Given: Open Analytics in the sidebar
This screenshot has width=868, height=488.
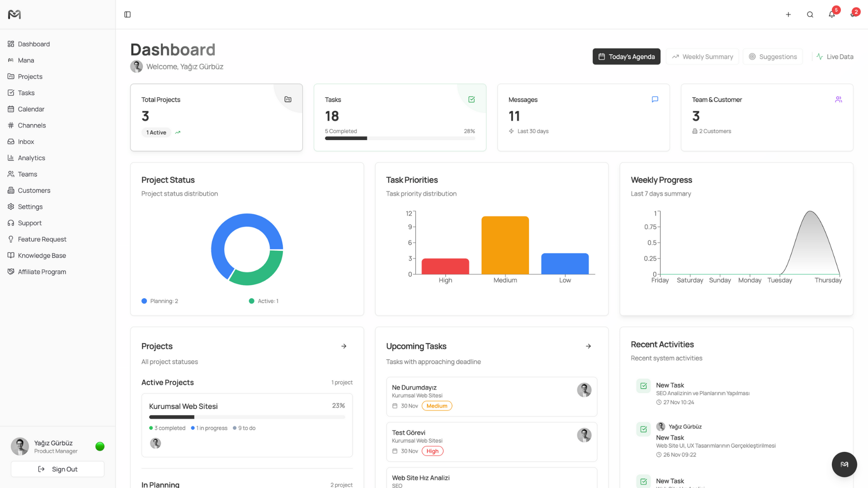Looking at the screenshot, I should 31,158.
